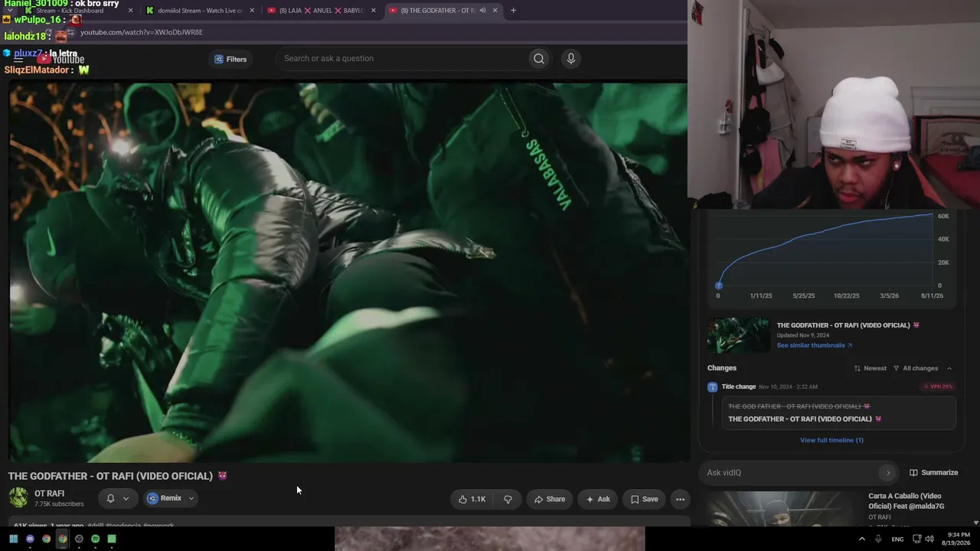
Task: Sort changes by Newest
Action: (871, 368)
